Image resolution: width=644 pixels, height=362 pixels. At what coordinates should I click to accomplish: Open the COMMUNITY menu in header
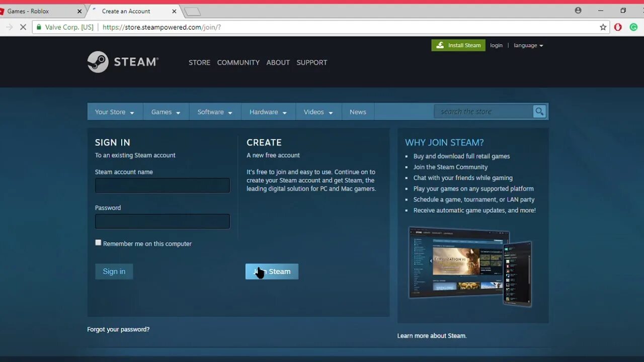click(x=238, y=62)
